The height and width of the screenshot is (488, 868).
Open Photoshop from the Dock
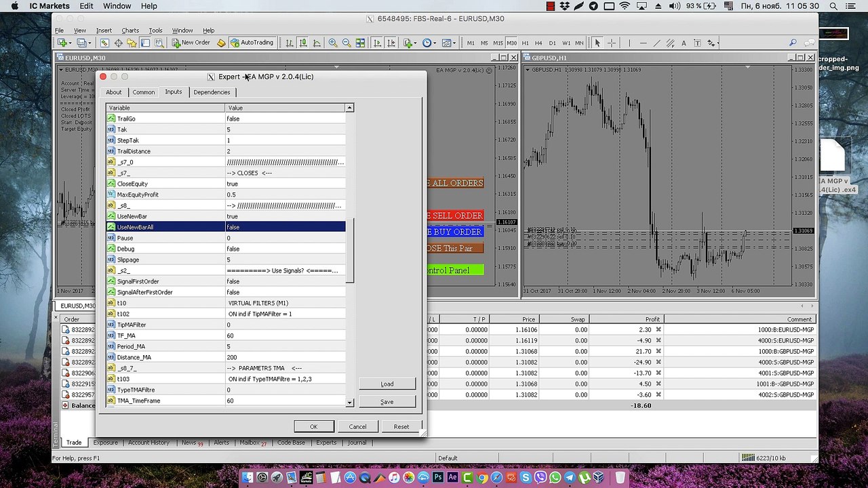point(438,478)
